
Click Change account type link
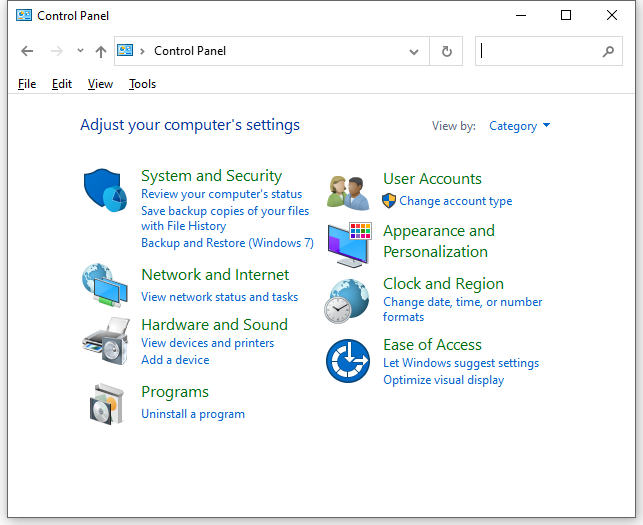pyautogui.click(x=456, y=201)
